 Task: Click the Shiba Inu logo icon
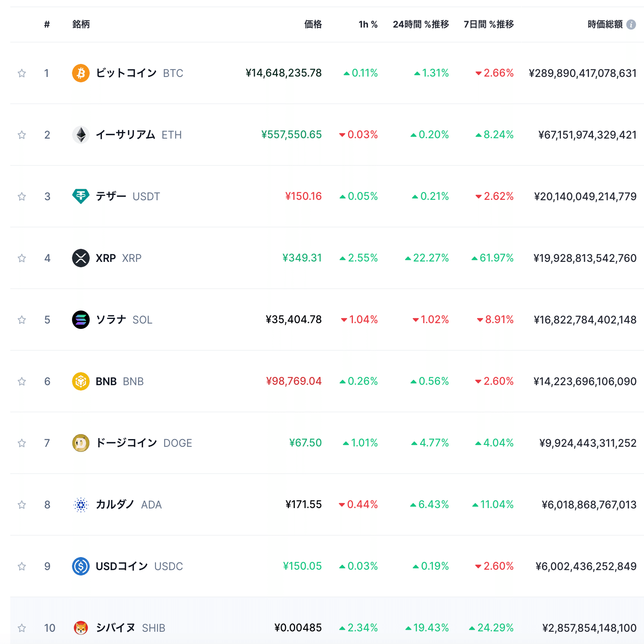[x=80, y=628]
